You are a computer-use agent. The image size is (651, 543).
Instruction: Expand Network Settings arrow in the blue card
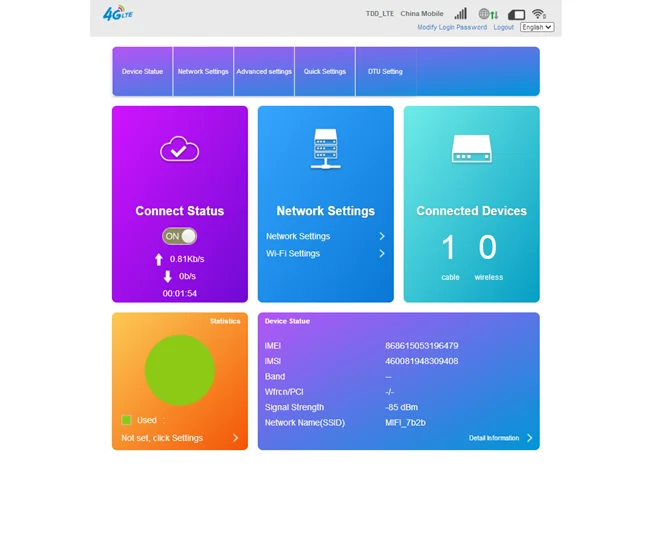tap(382, 236)
